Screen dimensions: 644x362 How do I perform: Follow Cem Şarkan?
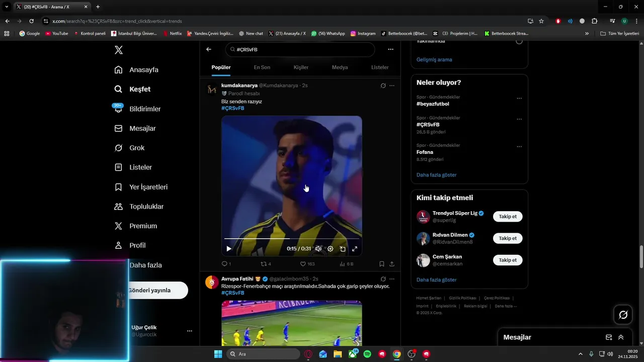tap(508, 260)
